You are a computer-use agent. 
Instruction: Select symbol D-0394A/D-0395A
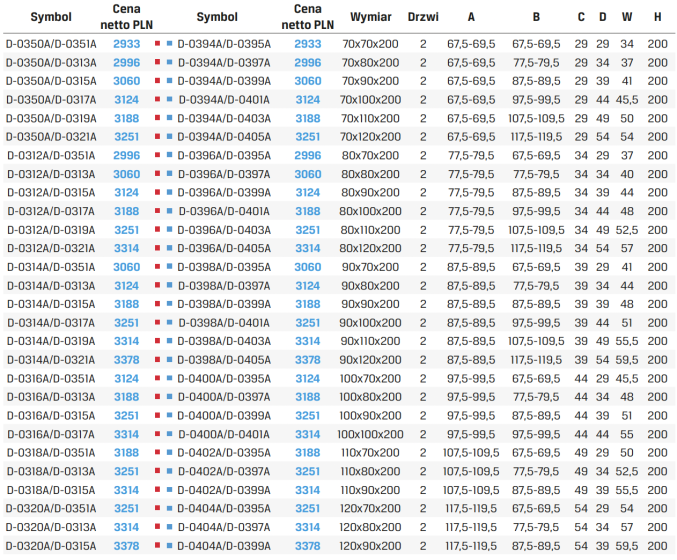click(x=224, y=44)
